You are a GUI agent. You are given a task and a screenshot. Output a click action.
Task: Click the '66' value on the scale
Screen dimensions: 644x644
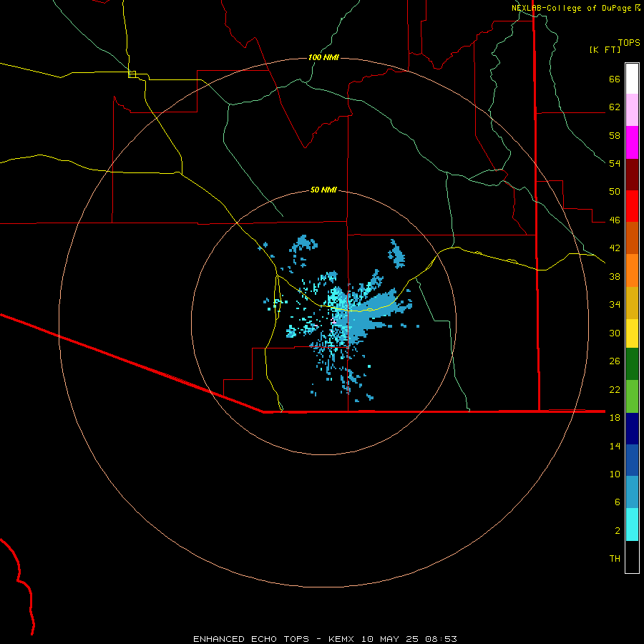coord(615,79)
